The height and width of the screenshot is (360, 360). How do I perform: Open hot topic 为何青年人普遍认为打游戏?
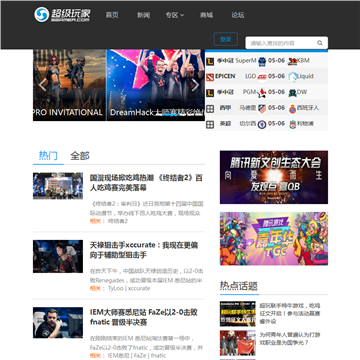290,338
